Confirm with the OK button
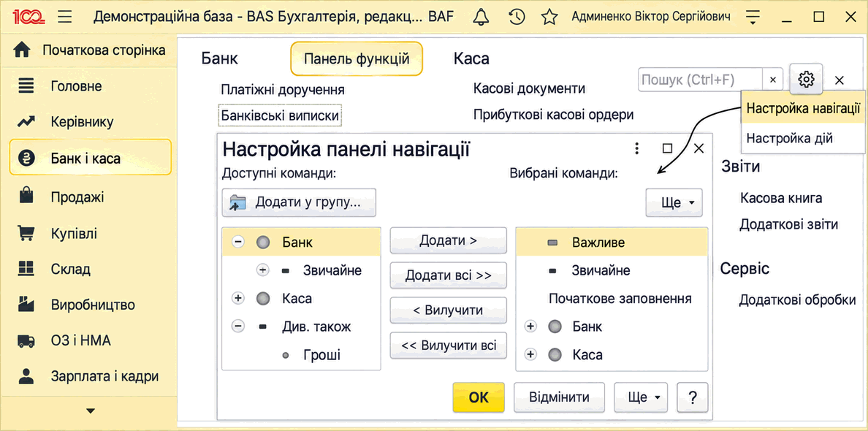 pyautogui.click(x=479, y=397)
